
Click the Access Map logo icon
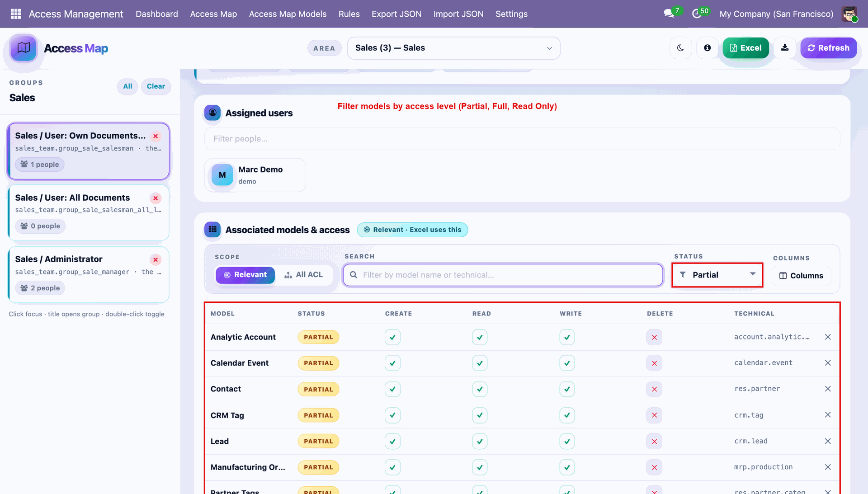pos(24,48)
